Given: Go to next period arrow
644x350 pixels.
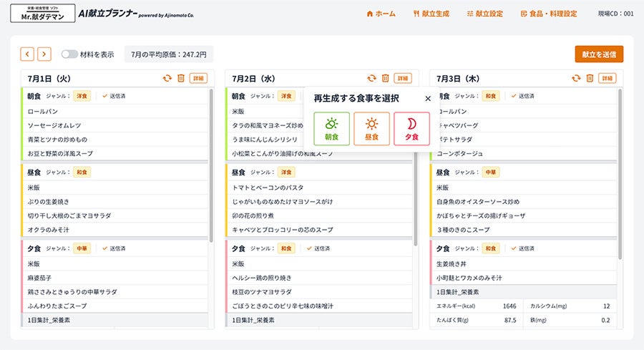Looking at the screenshot, I should tap(44, 54).
